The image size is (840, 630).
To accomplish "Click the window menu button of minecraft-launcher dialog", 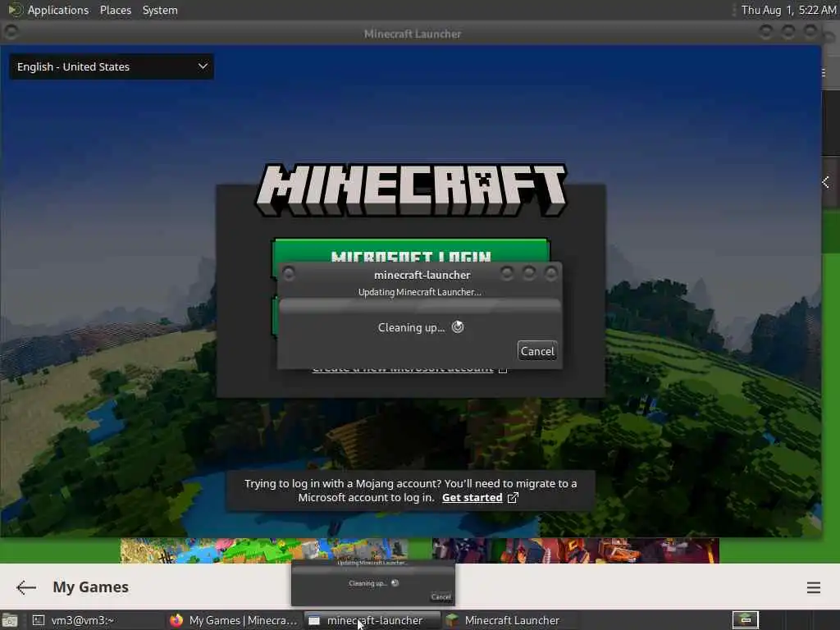I will pos(289,274).
